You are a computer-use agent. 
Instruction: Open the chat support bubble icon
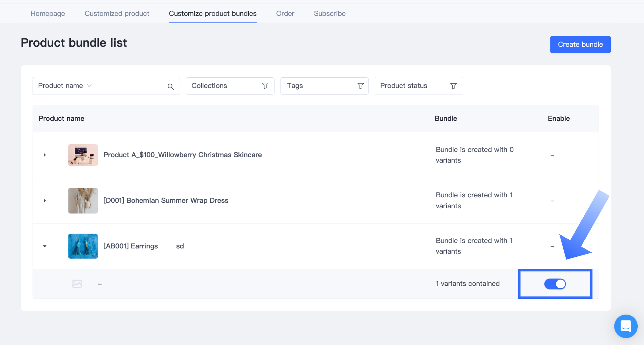coord(626,326)
